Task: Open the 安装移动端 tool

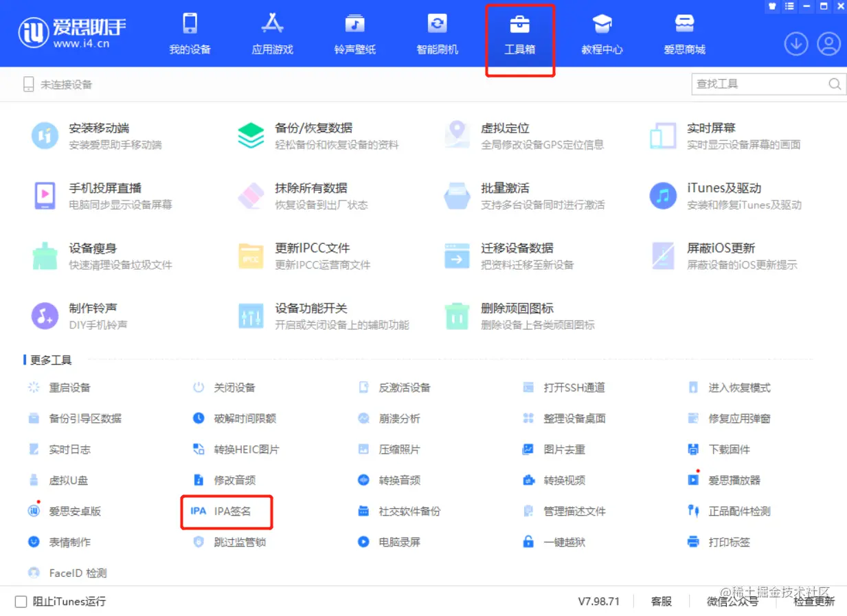Action: (96, 135)
